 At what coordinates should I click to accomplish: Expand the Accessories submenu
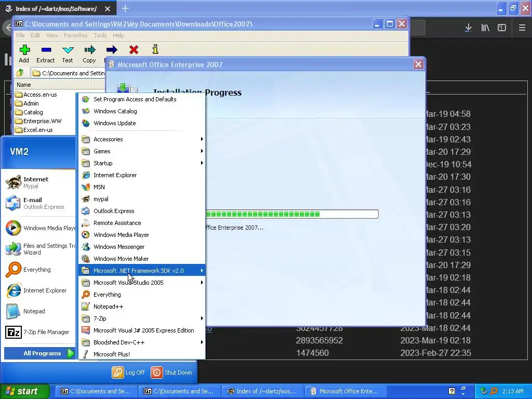click(x=142, y=139)
